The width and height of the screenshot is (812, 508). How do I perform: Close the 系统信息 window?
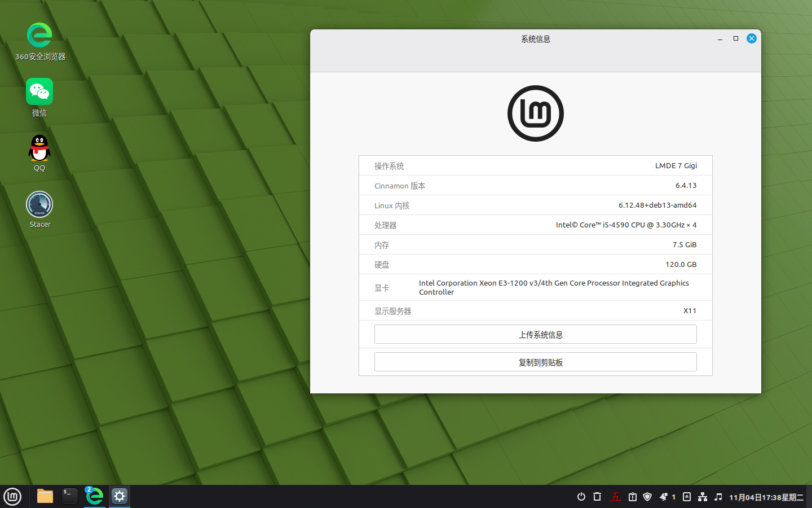(x=752, y=38)
